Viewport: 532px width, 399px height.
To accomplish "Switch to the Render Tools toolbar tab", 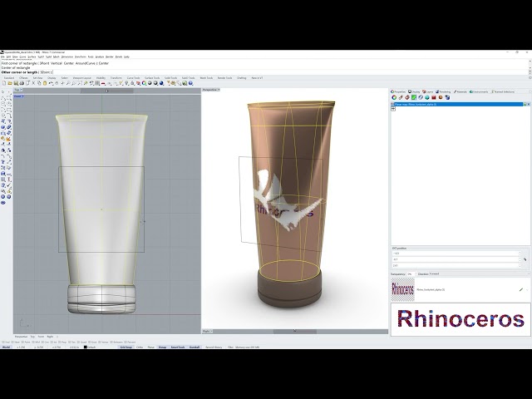I will click(x=224, y=77).
